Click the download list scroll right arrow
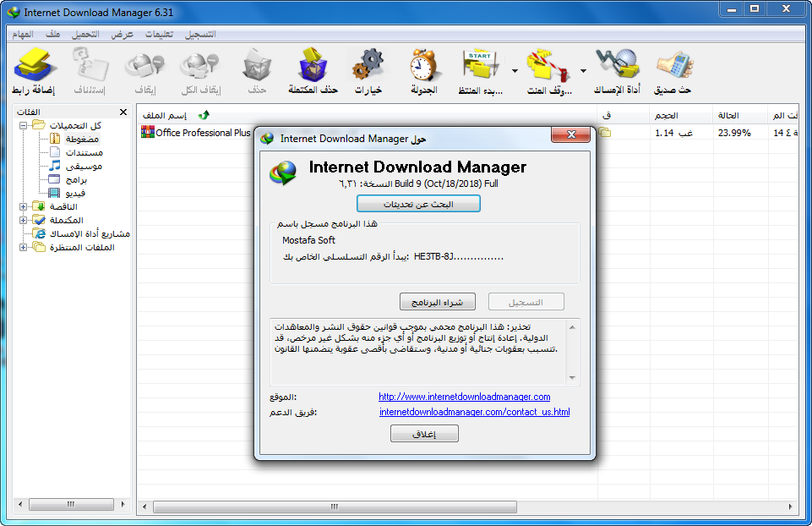 point(790,507)
